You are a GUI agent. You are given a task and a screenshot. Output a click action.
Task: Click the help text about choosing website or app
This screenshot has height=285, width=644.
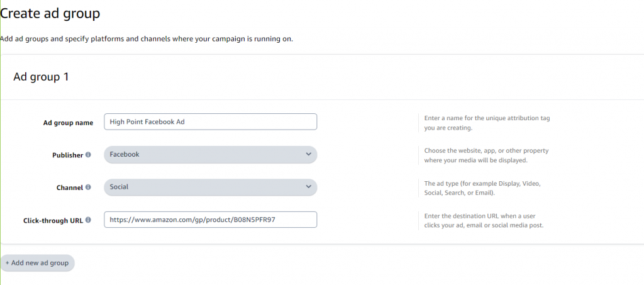click(485, 155)
